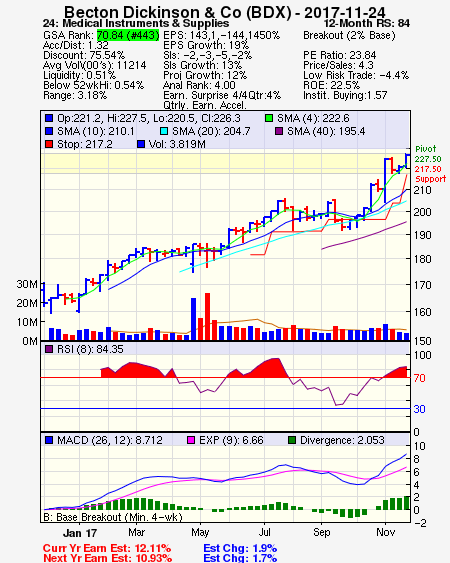Click the Curr Yr Earn Est: 12.11% text
This screenshot has width=450, height=563.
[107, 548]
